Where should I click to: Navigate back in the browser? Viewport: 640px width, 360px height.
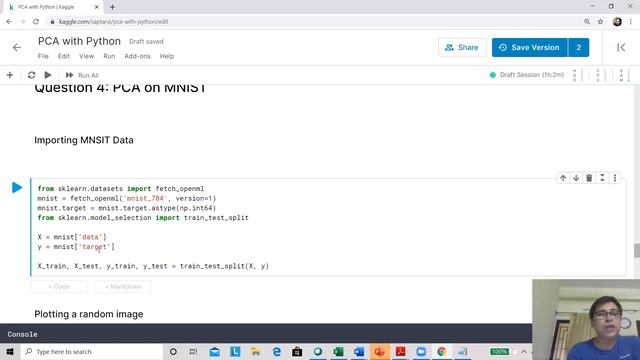click(9, 22)
